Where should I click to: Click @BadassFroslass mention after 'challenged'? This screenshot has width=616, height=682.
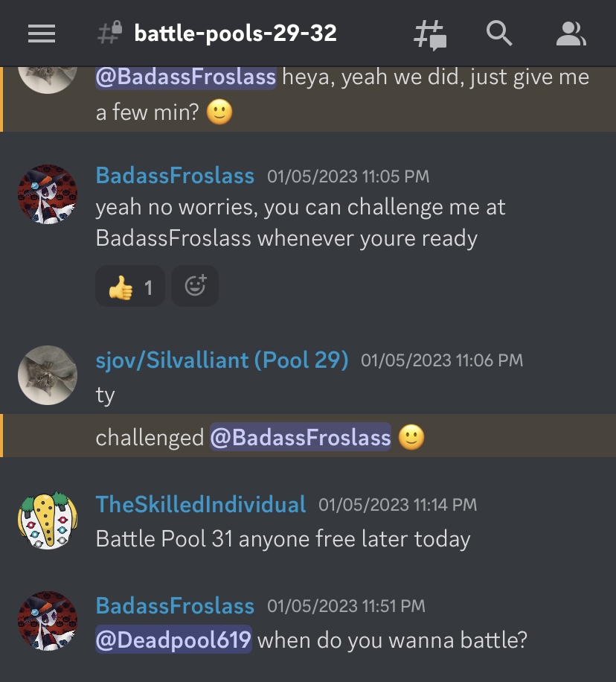pyautogui.click(x=301, y=437)
